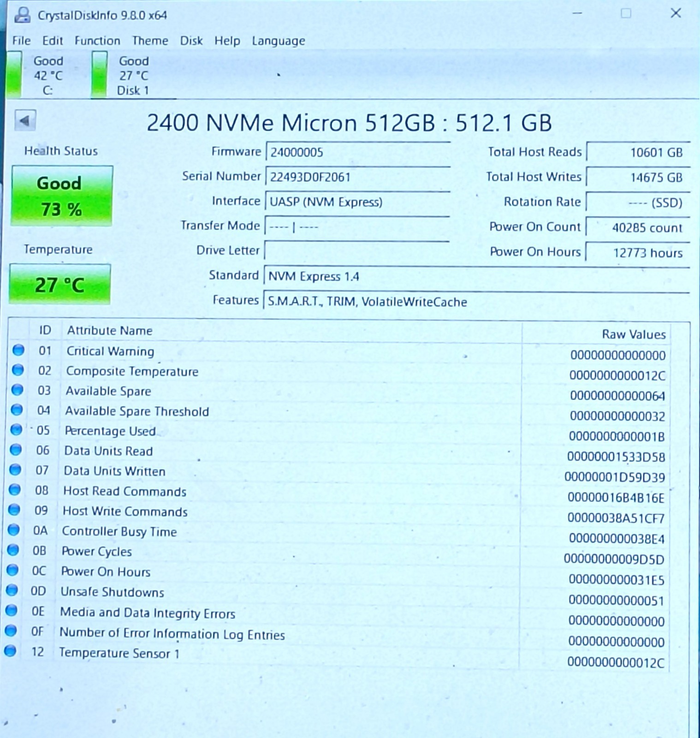Image resolution: width=700 pixels, height=738 pixels.
Task: Click raw value 00000016B4B16E
Action: pos(616,498)
